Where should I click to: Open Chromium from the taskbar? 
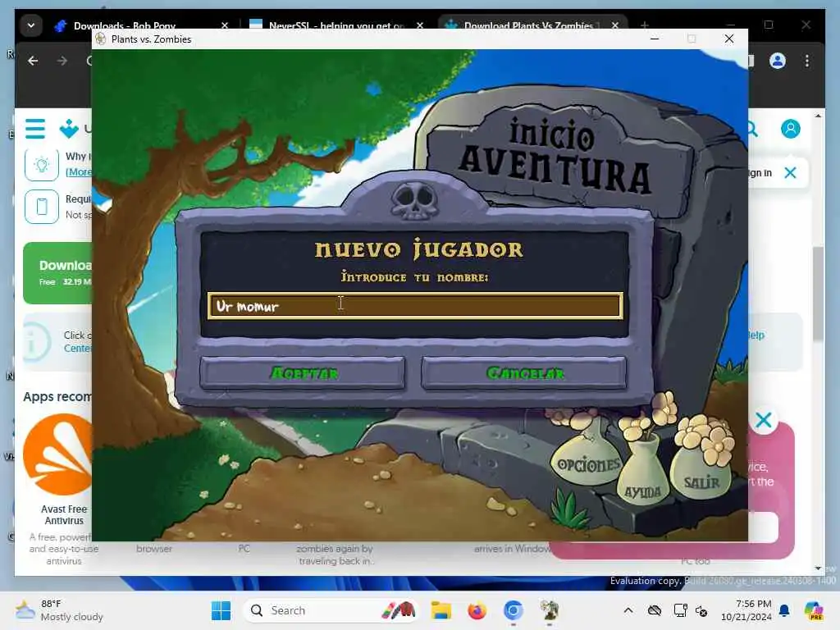(513, 610)
